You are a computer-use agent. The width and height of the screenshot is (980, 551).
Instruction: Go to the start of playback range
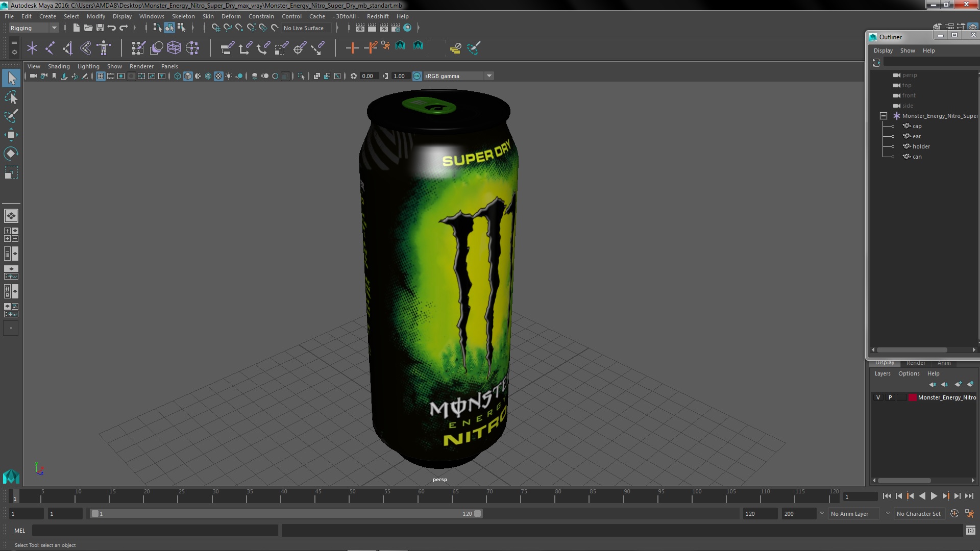click(887, 496)
